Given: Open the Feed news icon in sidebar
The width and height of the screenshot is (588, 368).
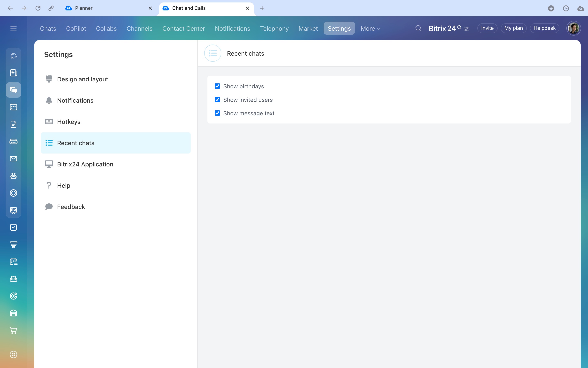Looking at the screenshot, I should point(13,73).
